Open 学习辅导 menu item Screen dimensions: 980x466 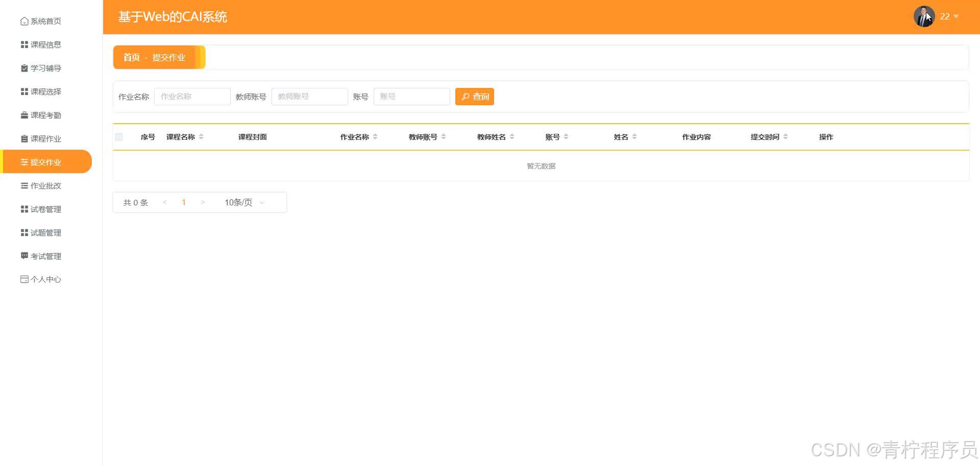(x=46, y=68)
